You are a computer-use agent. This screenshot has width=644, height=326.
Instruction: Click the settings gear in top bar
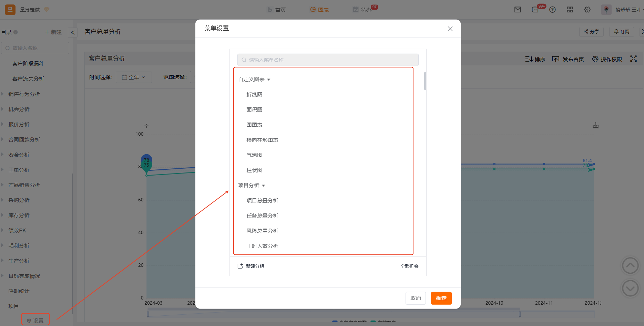coord(587,10)
